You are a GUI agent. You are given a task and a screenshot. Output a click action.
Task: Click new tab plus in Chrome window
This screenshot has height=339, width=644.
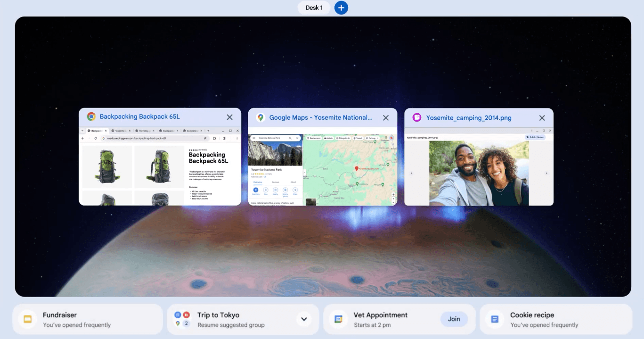click(208, 131)
